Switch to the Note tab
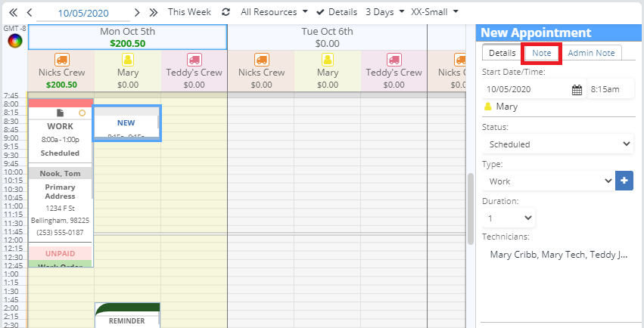Screen dimensions: 644x328 tap(541, 53)
